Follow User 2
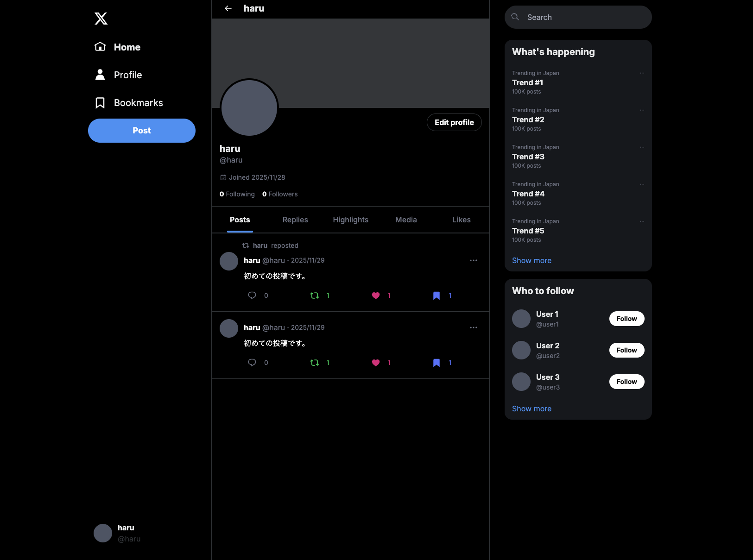 pos(626,350)
